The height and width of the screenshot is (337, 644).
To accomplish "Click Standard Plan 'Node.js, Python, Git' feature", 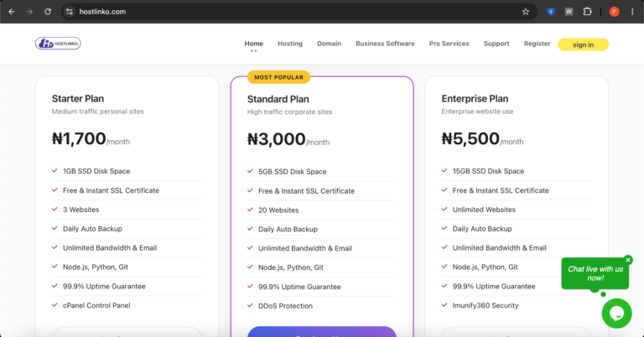I will 291,267.
